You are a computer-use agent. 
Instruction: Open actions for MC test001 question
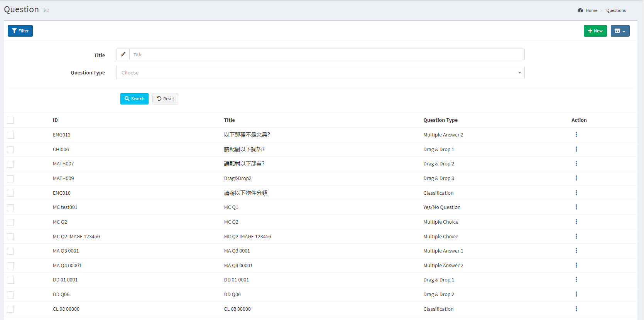pos(576,207)
